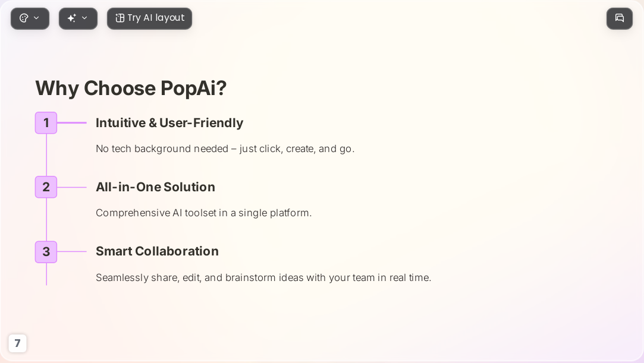Screen dimensions: 644x363
Task: Open the AI sparkle tools dropdown
Action: pos(78,18)
